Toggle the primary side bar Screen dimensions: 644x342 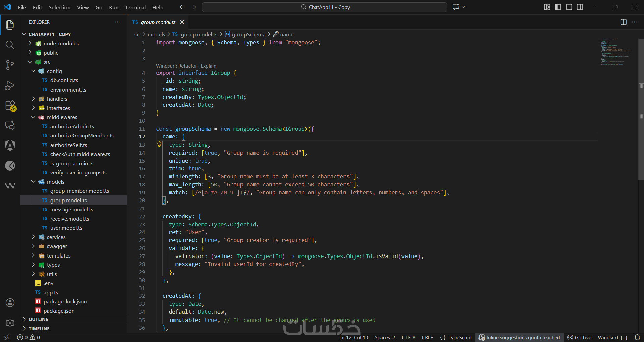click(x=558, y=7)
